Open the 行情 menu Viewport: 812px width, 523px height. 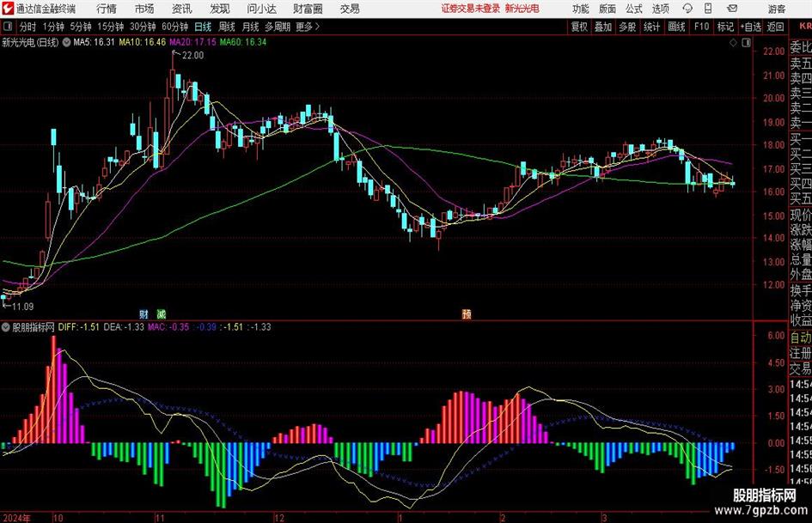pos(107,9)
